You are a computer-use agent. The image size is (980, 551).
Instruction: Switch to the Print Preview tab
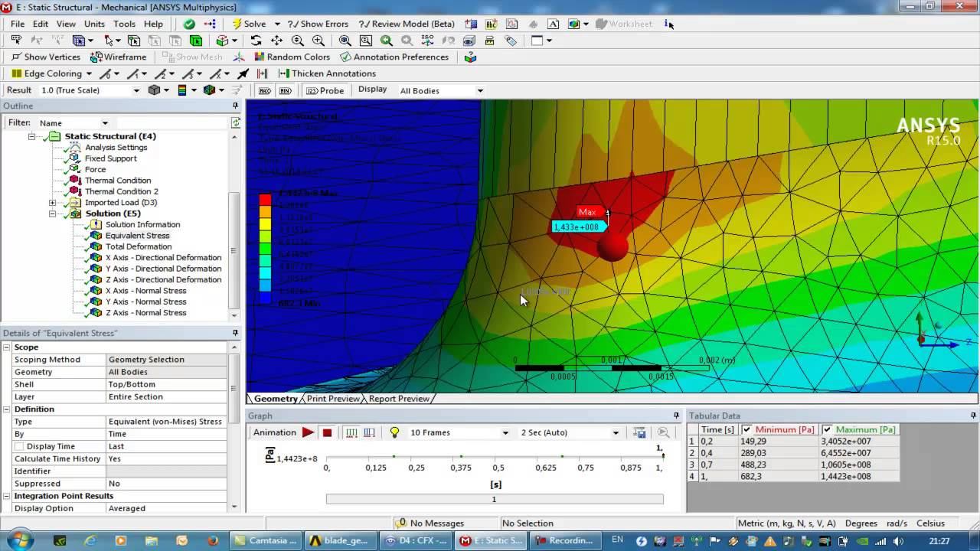coord(333,399)
